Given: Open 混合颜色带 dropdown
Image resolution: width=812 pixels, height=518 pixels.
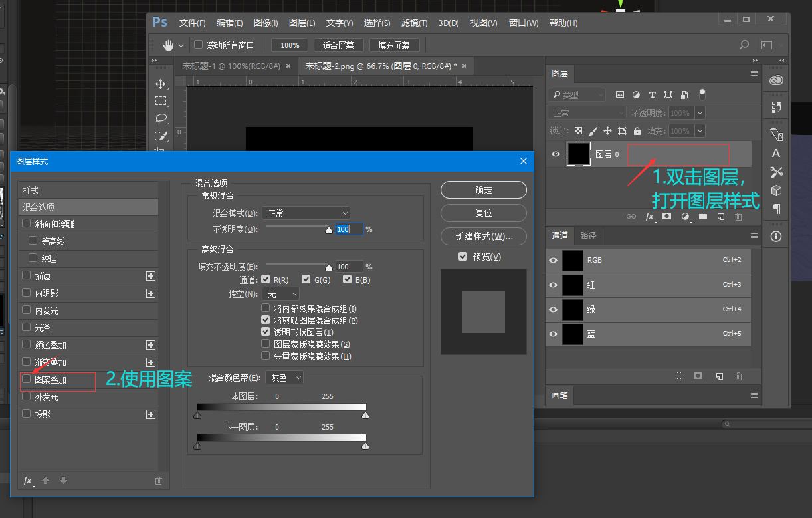Looking at the screenshot, I should (x=284, y=378).
